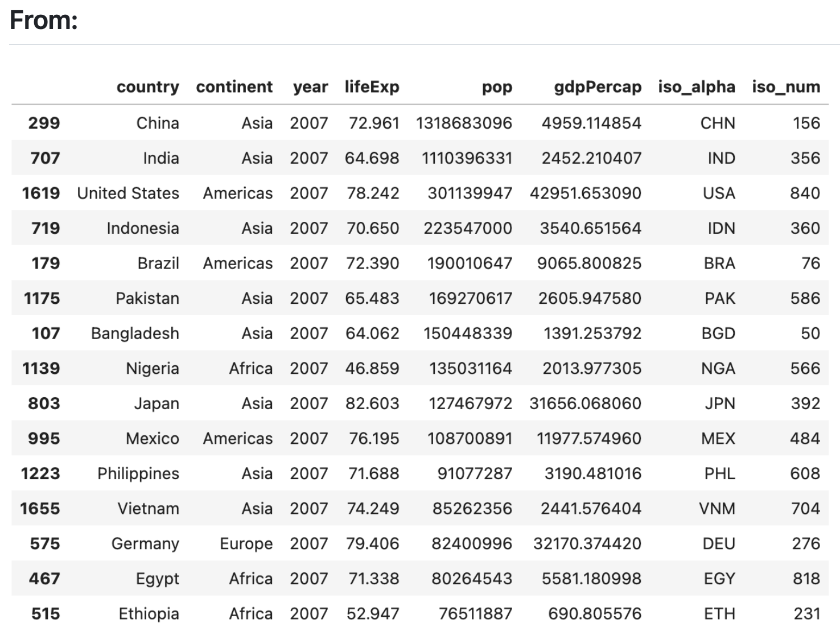This screenshot has height=635, width=840.
Task: Select the China cell in country column
Action: click(158, 123)
